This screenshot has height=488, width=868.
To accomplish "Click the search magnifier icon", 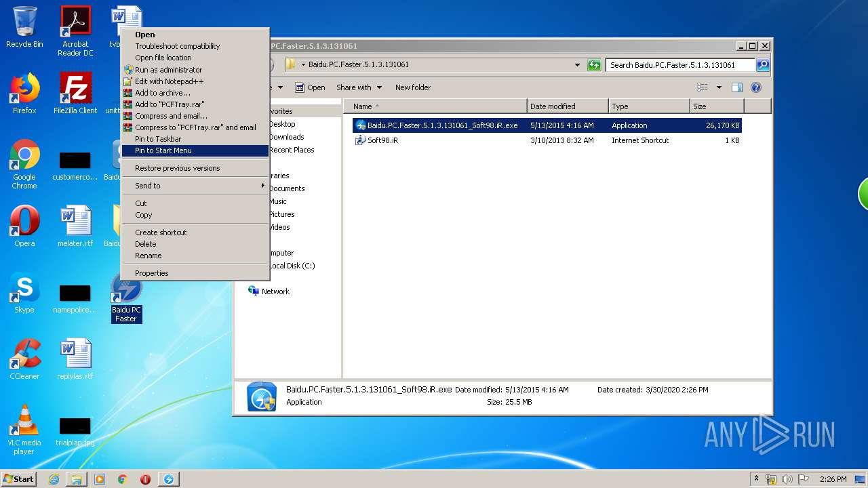I will 763,65.
